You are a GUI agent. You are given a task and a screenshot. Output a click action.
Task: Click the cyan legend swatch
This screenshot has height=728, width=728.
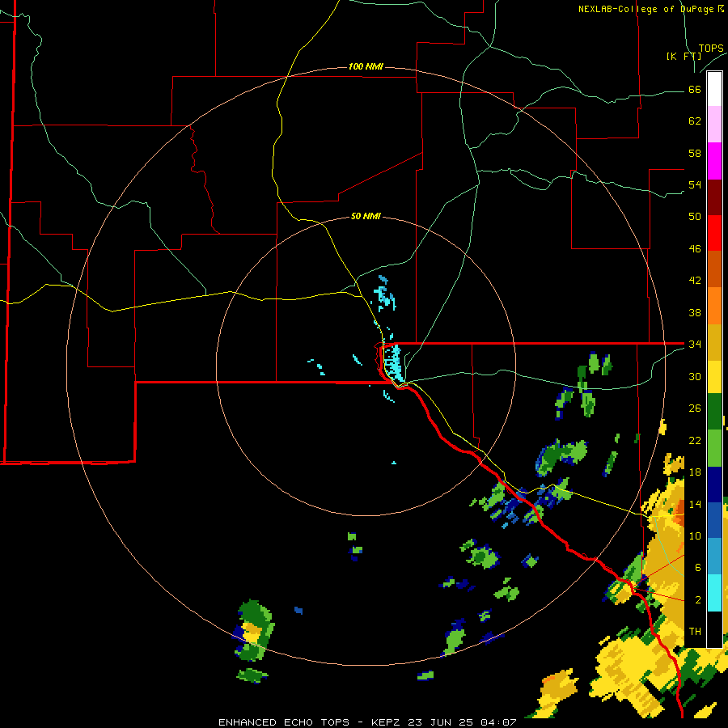coord(714,593)
